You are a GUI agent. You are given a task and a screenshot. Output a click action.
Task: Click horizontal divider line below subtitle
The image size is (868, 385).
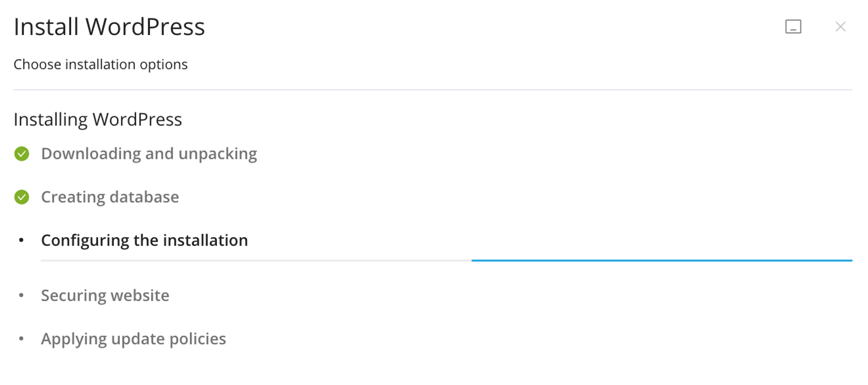(433, 90)
